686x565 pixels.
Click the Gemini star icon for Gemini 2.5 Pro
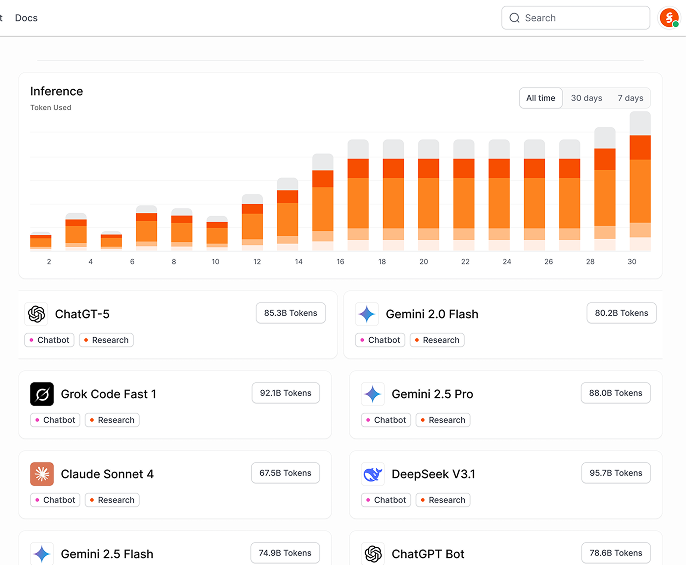pos(373,394)
